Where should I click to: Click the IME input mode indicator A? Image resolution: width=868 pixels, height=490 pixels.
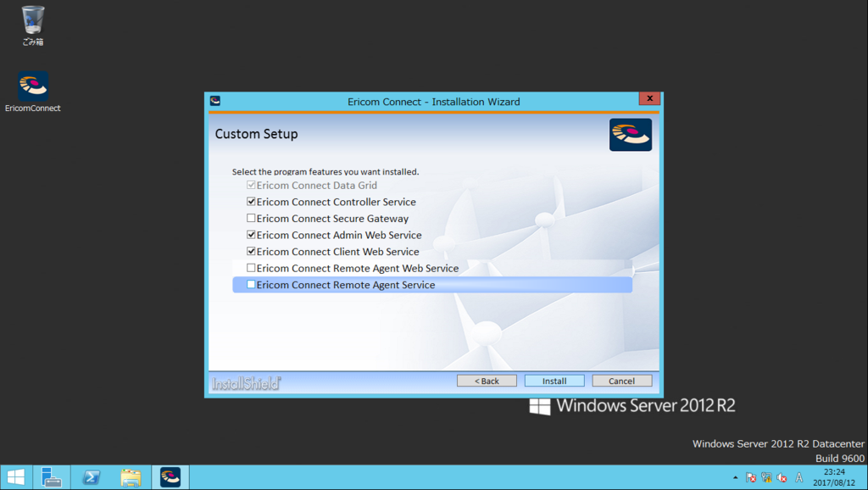pyautogui.click(x=798, y=477)
